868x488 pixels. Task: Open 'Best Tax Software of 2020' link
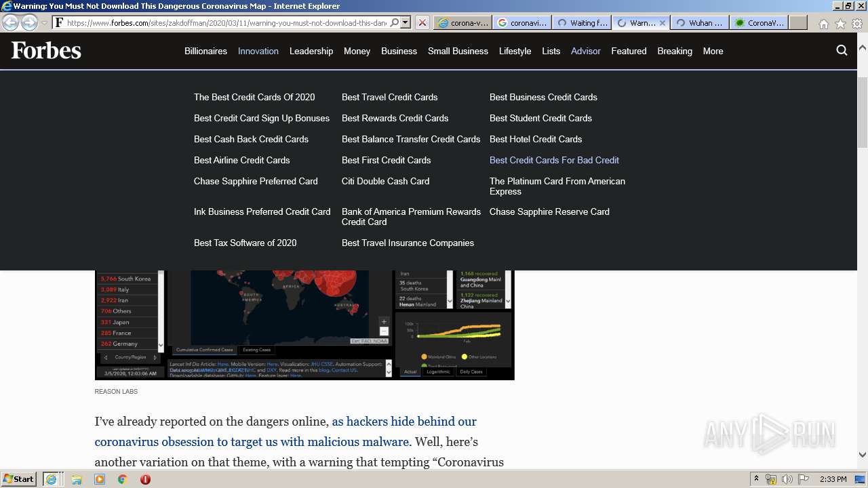pos(245,243)
